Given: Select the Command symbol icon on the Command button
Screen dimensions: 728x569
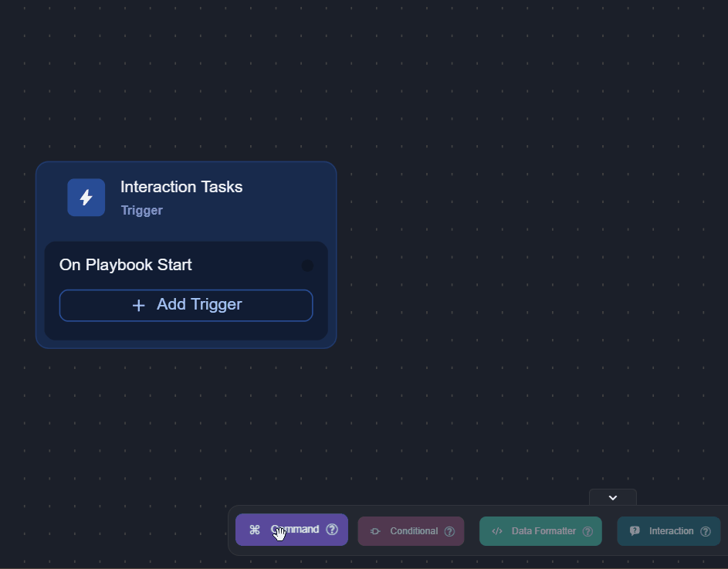Looking at the screenshot, I should pos(253,530).
